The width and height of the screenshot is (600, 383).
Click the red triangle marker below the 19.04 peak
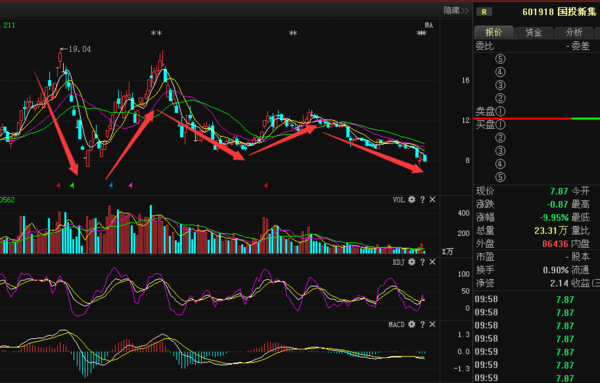coord(58,186)
